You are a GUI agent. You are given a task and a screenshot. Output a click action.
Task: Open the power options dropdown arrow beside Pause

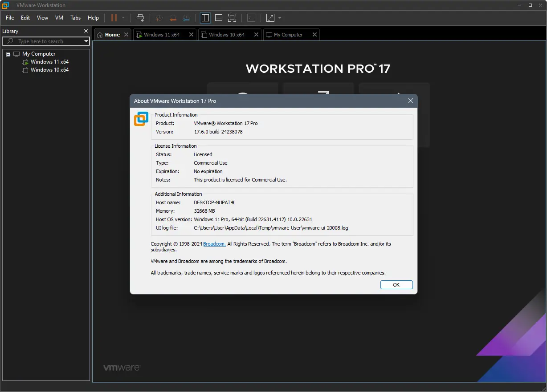click(x=123, y=18)
